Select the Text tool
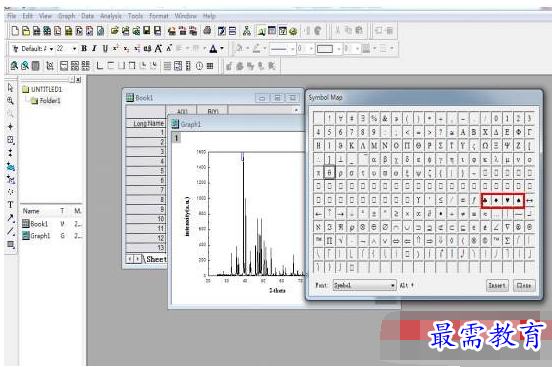 click(10, 205)
